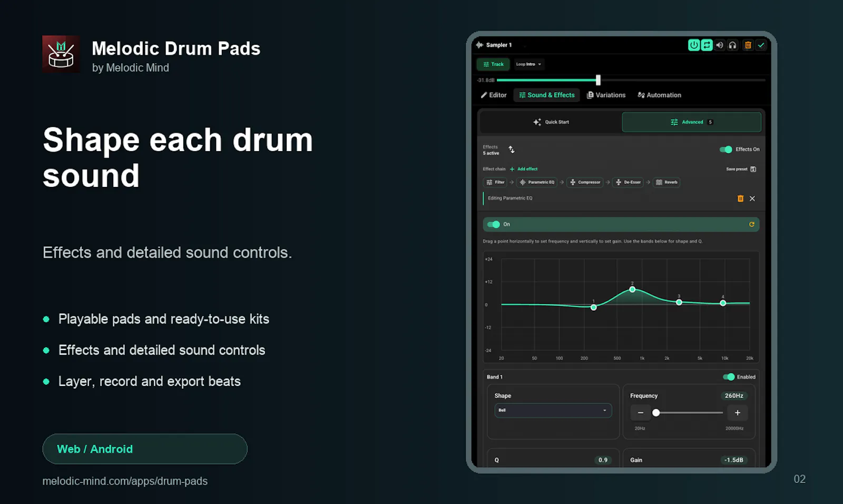843x504 pixels.
Task: Toggle the loop arrows icon in header
Action: pyautogui.click(x=707, y=45)
